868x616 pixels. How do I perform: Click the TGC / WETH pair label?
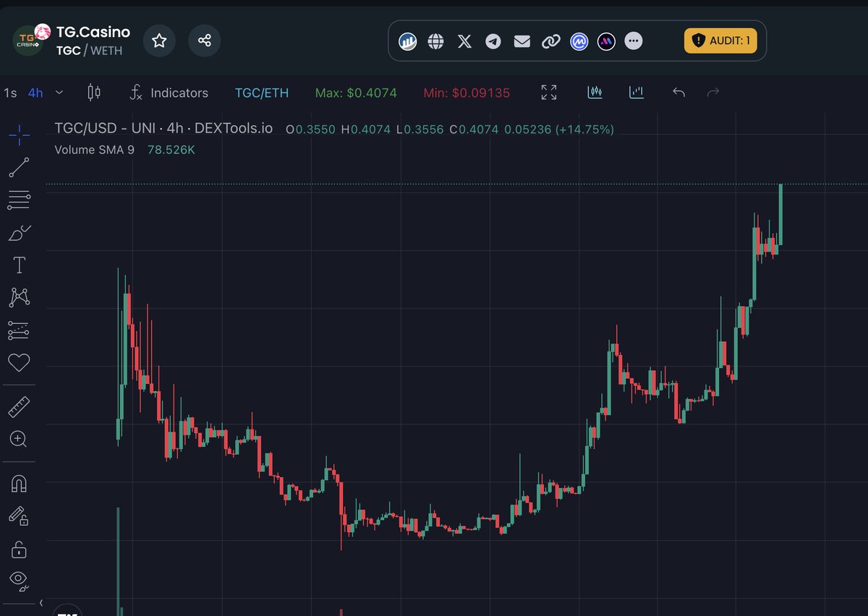pyautogui.click(x=89, y=51)
